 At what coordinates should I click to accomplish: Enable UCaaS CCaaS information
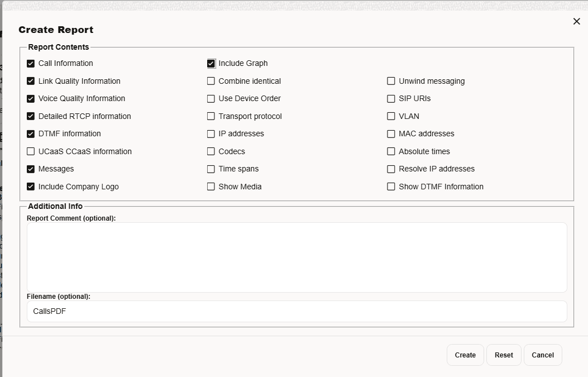point(31,151)
